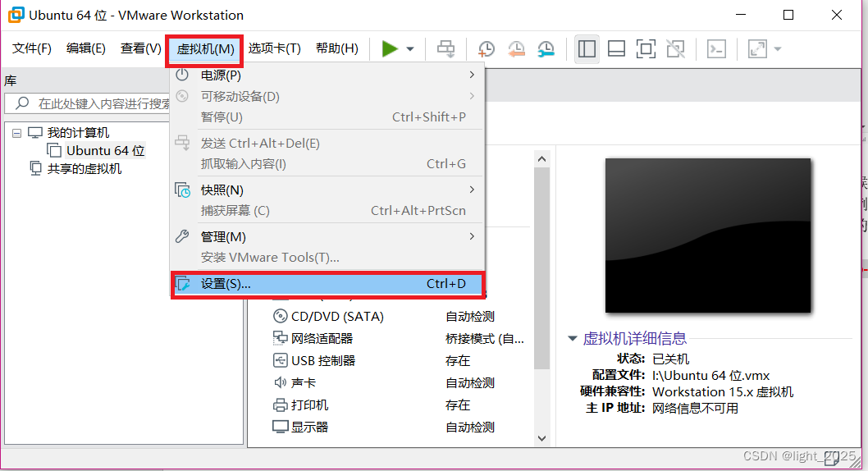Take a snapshot using the clock-plus icon
Screen dimensions: 868x471
point(486,48)
